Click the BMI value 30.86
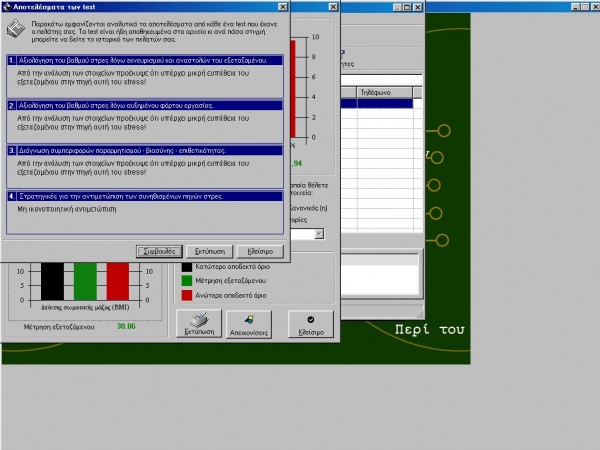Image resolution: width=600 pixels, height=450 pixels. point(126,326)
